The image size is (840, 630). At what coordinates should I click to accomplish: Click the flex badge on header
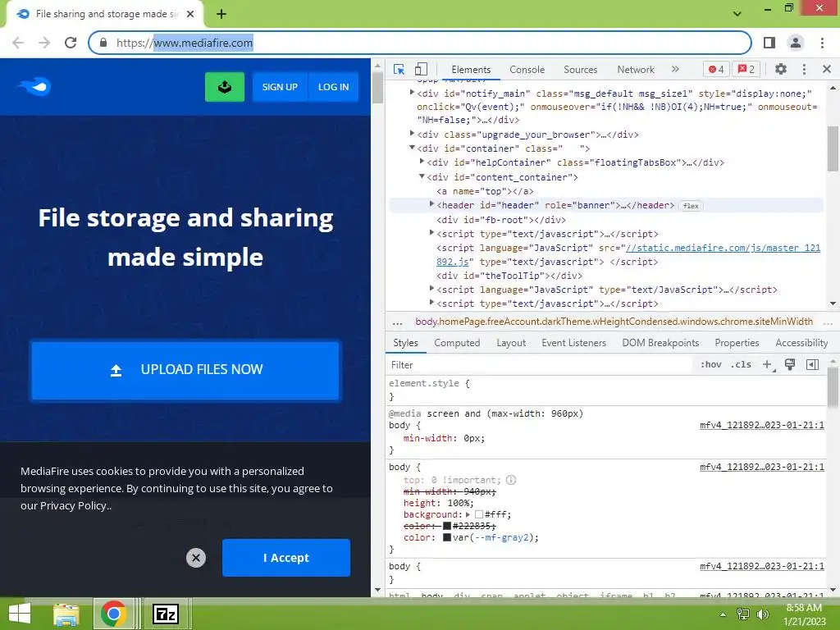point(691,206)
